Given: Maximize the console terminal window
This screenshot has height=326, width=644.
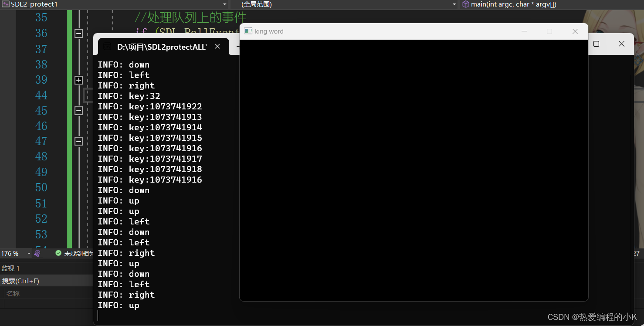Looking at the screenshot, I should point(596,44).
